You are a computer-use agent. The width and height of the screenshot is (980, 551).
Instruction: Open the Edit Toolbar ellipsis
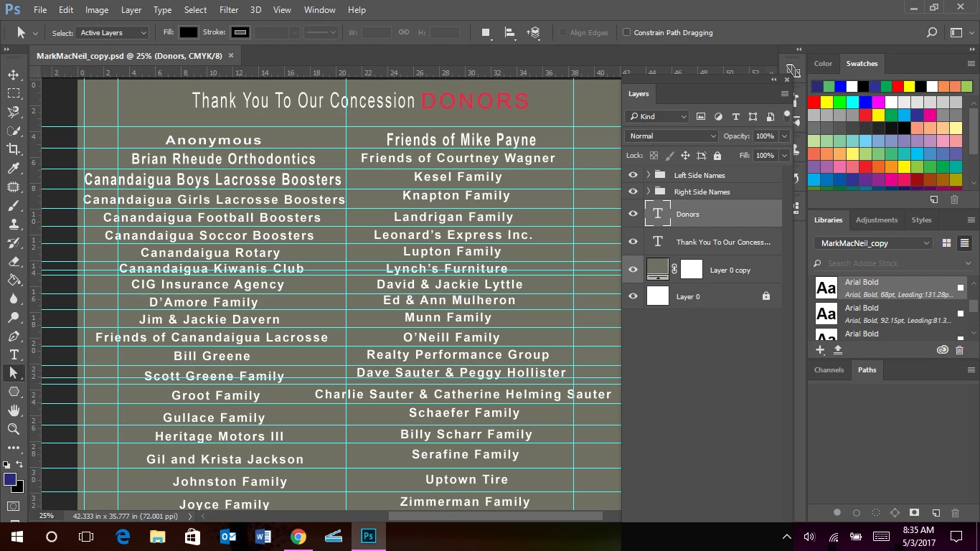click(14, 448)
